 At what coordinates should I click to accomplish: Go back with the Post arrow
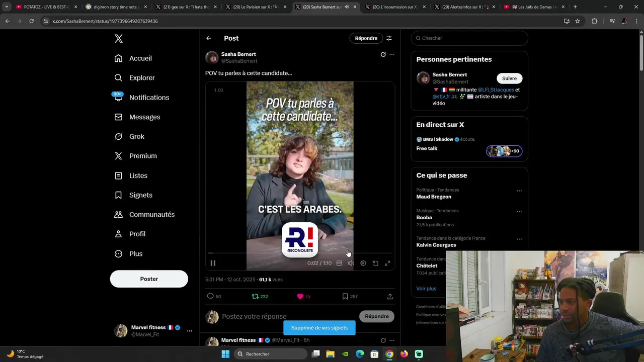coord(209,38)
